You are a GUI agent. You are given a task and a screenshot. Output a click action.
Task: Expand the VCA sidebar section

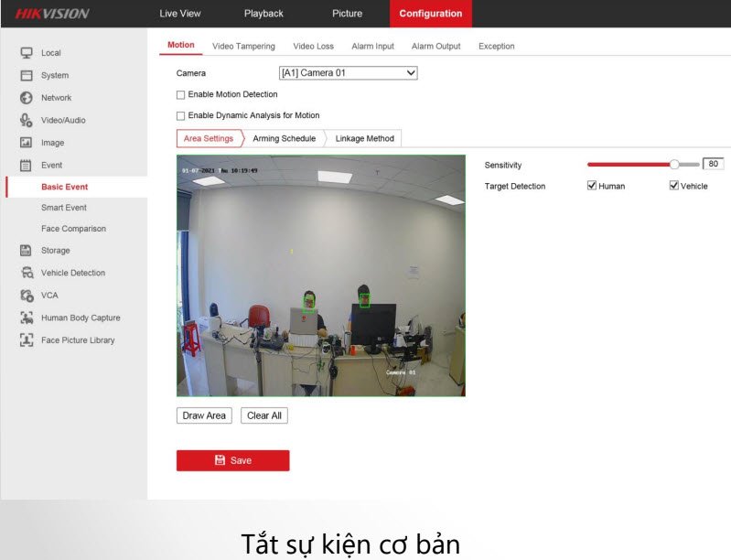49,296
